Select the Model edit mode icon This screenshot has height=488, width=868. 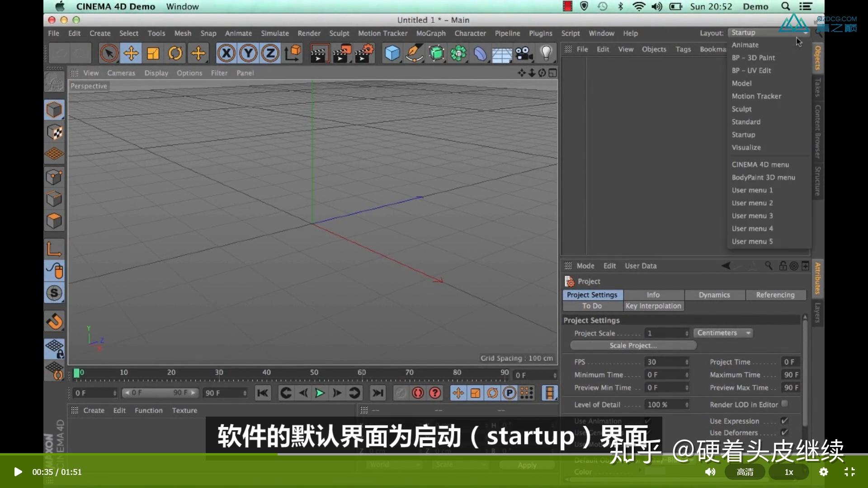click(x=54, y=109)
